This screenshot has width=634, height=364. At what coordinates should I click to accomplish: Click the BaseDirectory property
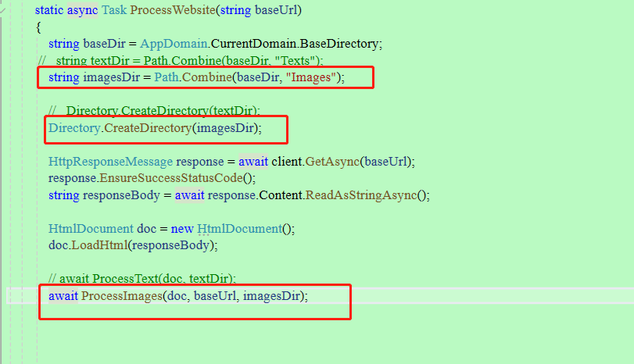click(x=339, y=44)
